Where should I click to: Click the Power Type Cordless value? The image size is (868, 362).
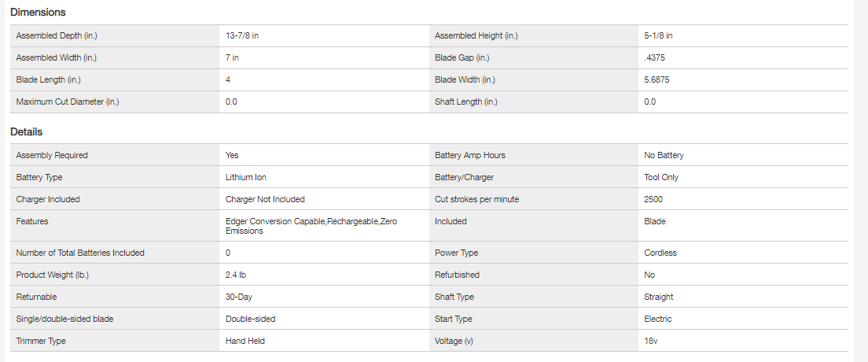point(660,253)
